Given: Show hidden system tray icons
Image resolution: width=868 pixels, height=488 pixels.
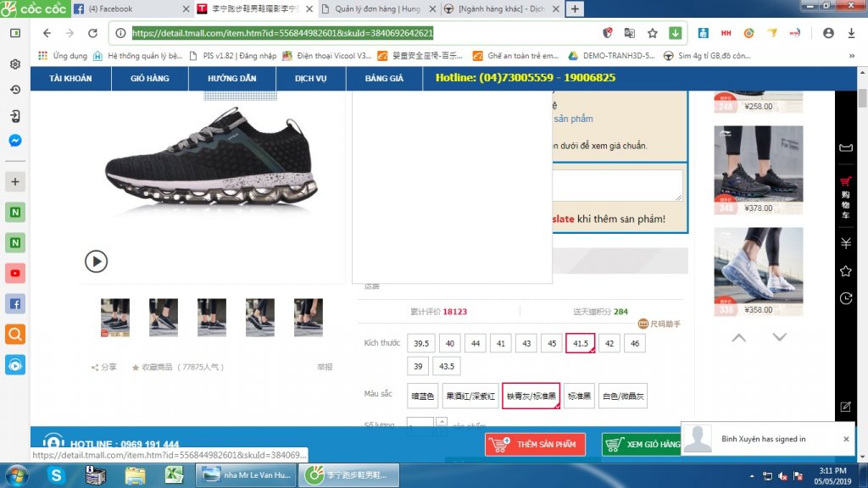Looking at the screenshot, I should (x=752, y=476).
